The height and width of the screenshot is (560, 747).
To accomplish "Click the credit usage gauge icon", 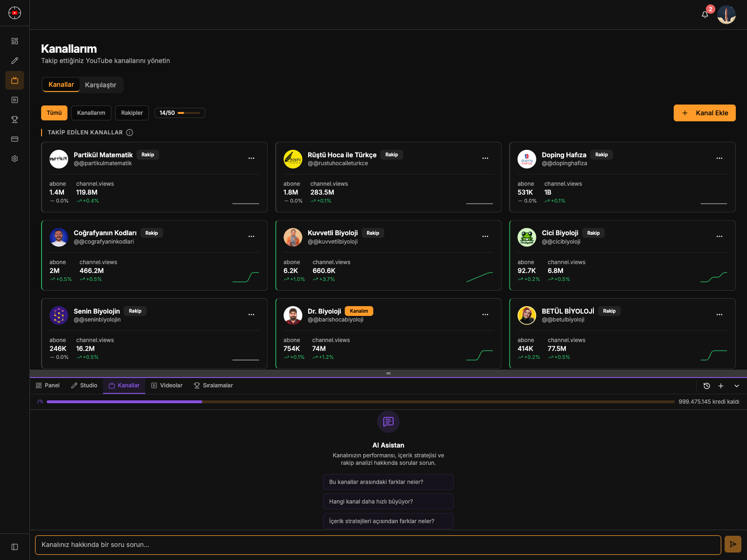I will (40, 402).
